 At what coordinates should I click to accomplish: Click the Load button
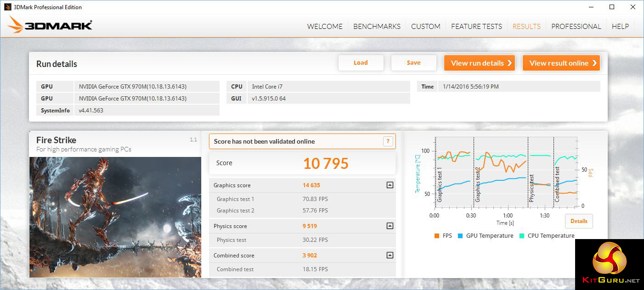tap(361, 63)
